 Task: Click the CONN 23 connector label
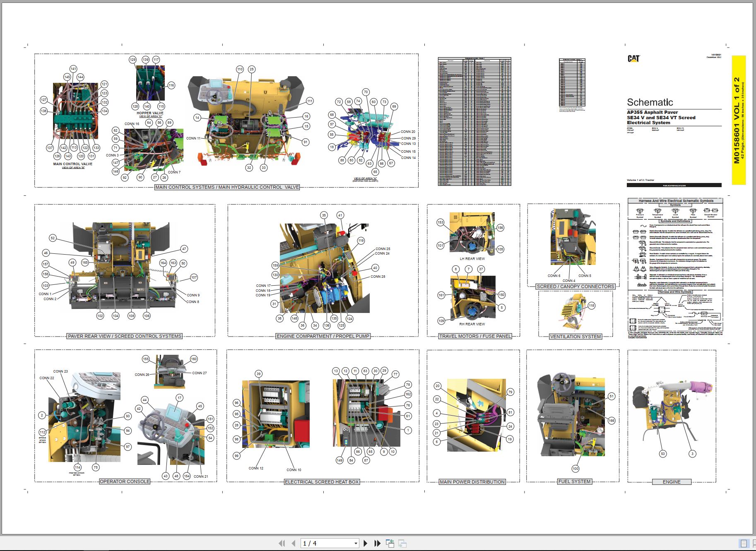tap(60, 371)
